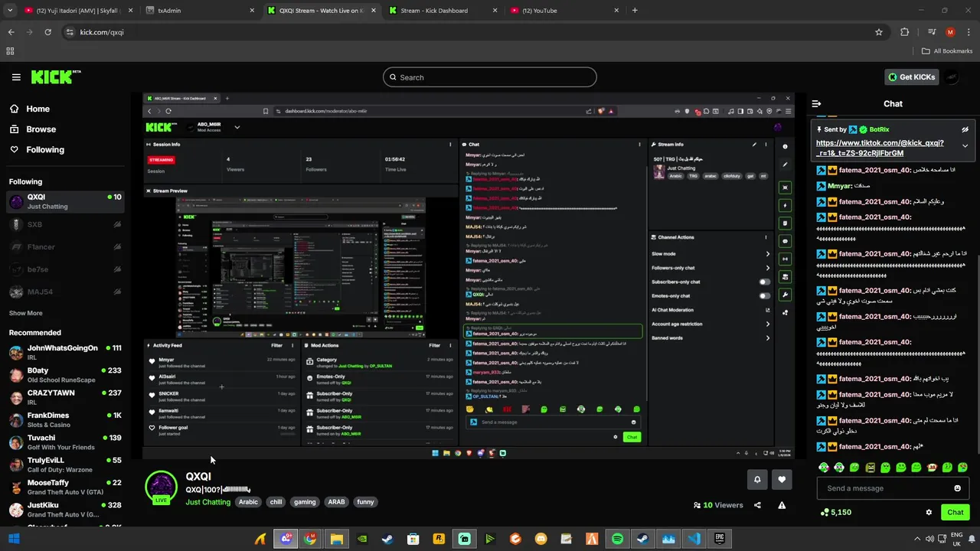This screenshot has width=980, height=551.
Task: Unpin the pinned BotRix message
Action: point(965,129)
